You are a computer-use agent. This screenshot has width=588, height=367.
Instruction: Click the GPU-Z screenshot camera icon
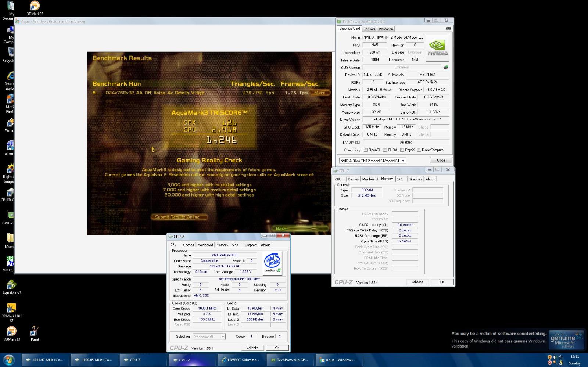448,28
